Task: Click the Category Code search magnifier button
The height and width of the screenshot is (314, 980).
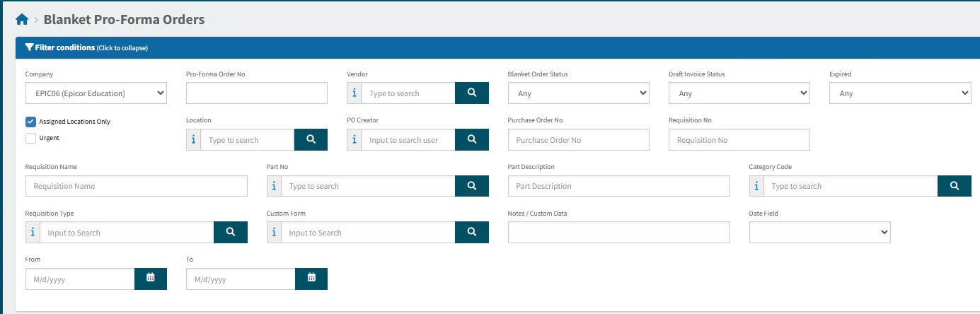Action: (954, 186)
